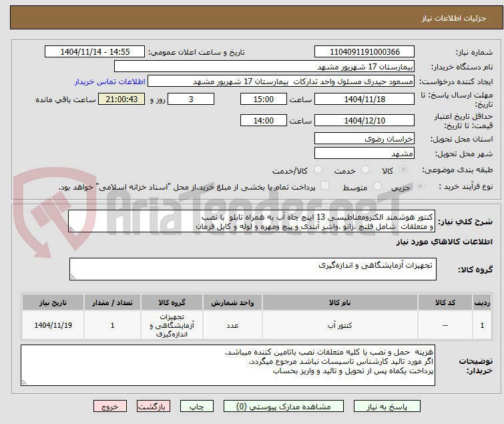Viewport: 504px width, 424px height.
Task: Click the 1404/11/19 need date cell
Action: point(53,325)
